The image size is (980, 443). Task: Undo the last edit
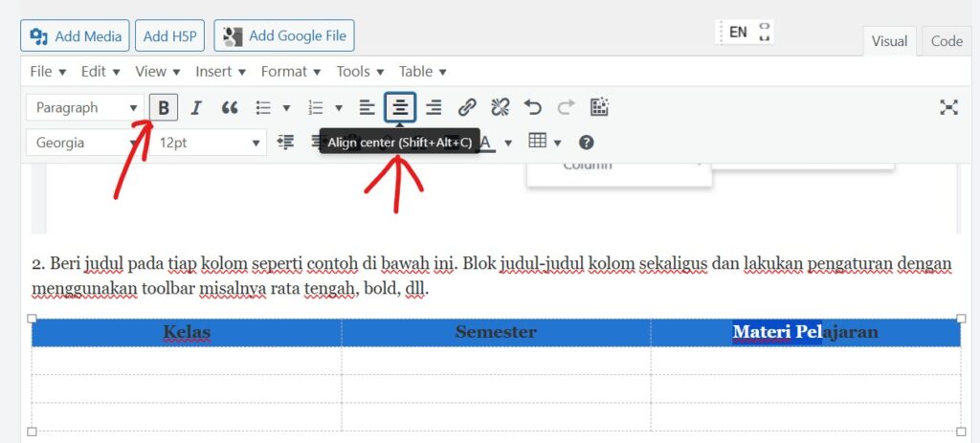click(533, 108)
